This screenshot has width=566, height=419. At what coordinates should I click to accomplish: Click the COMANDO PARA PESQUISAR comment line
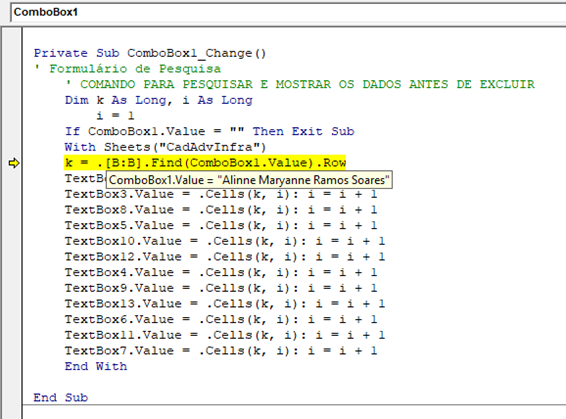(x=300, y=84)
